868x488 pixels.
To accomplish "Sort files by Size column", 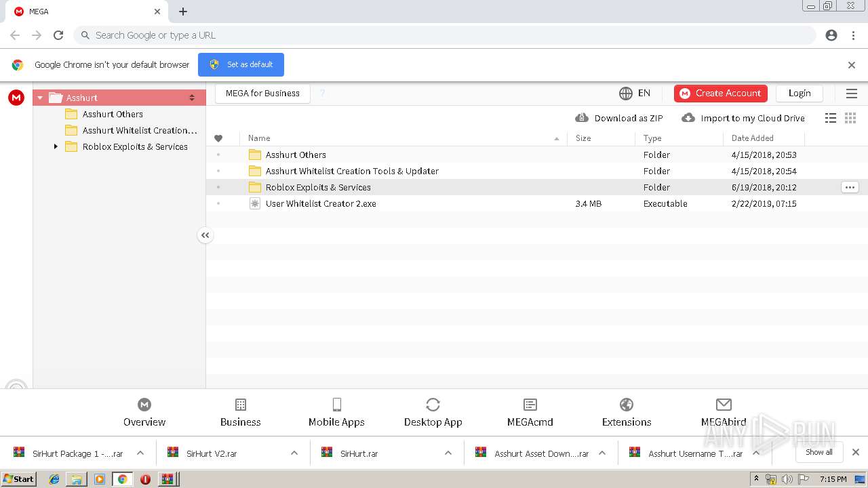I will (601, 138).
